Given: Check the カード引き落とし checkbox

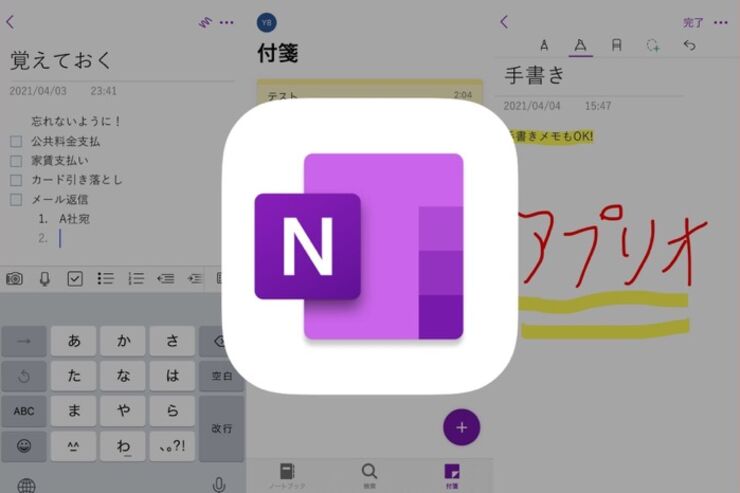Looking at the screenshot, I should click(x=16, y=180).
